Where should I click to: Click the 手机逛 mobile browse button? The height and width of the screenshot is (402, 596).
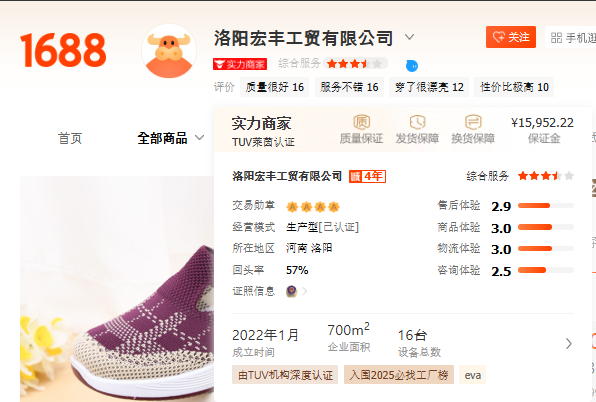pos(571,38)
